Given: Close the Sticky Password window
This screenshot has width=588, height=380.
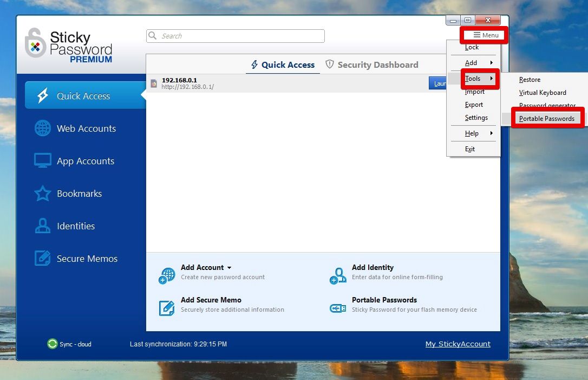Looking at the screenshot, I should (488, 20).
